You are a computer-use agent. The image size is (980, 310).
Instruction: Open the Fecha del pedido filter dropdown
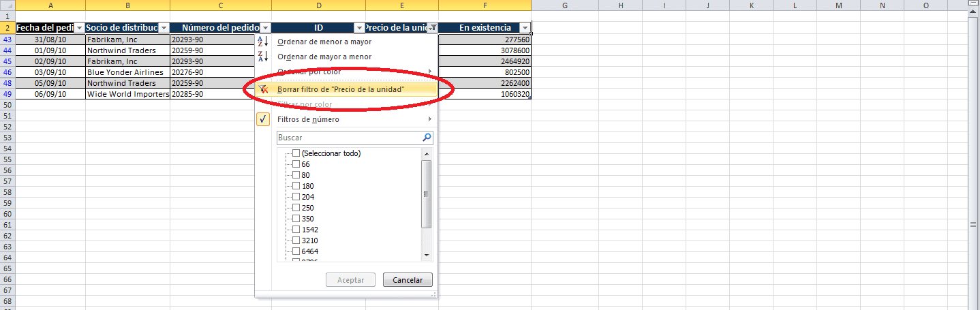79,28
